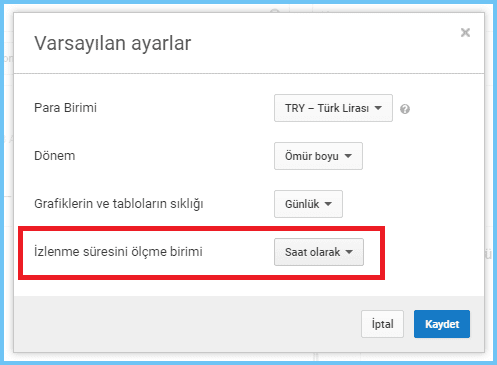This screenshot has height=365, width=497.
Task: Click the Kaydet button
Action: point(442,324)
